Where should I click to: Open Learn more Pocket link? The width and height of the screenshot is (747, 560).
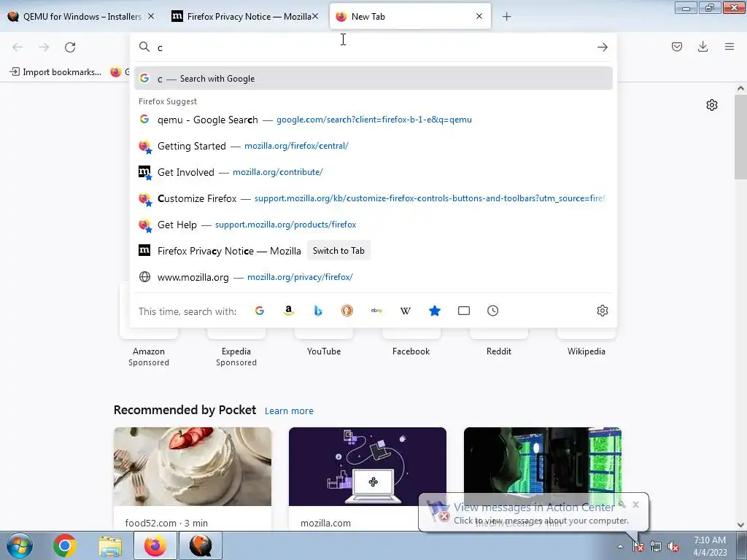coord(289,411)
